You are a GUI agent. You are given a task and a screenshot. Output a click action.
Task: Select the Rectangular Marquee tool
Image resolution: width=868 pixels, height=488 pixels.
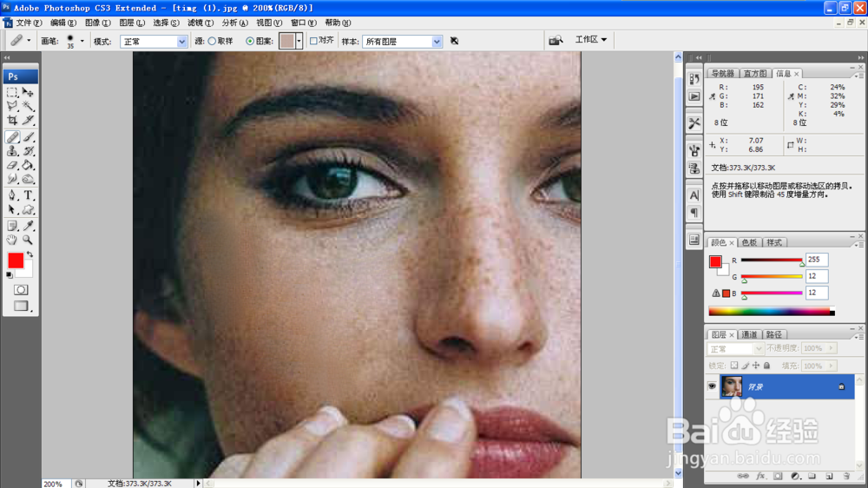(11, 93)
